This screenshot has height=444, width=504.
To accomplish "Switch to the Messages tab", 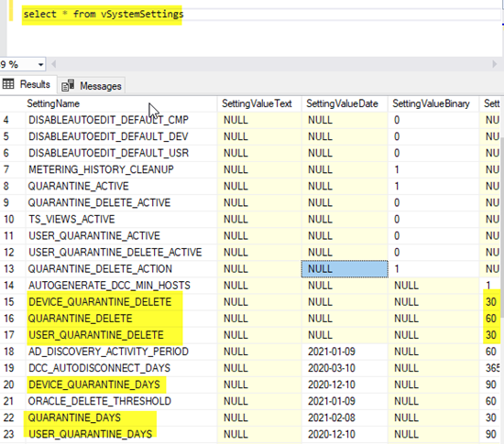I will coord(92,86).
